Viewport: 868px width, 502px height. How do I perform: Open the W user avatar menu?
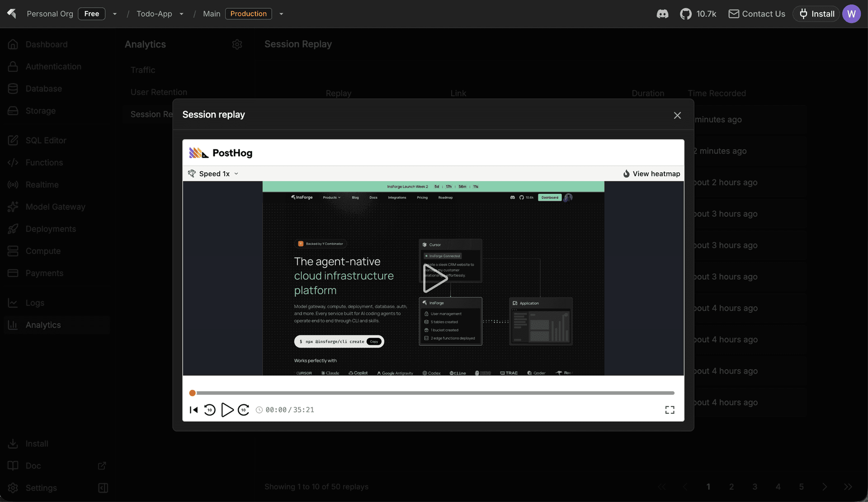tap(851, 14)
